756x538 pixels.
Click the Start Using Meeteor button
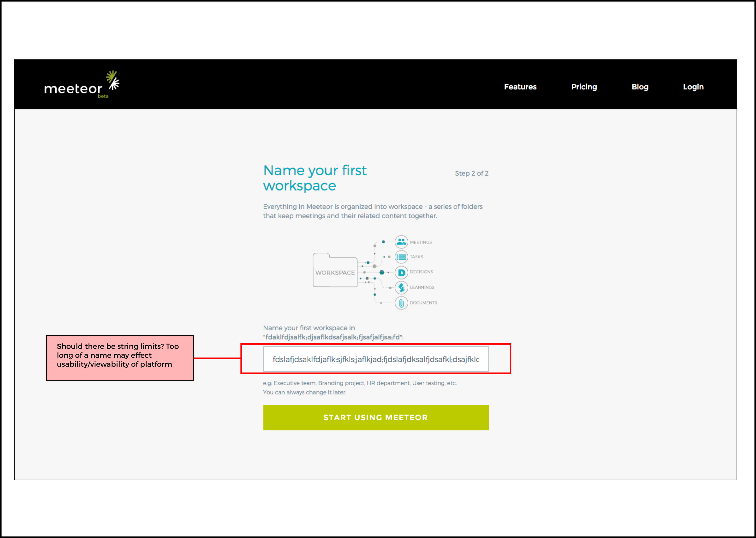(376, 417)
